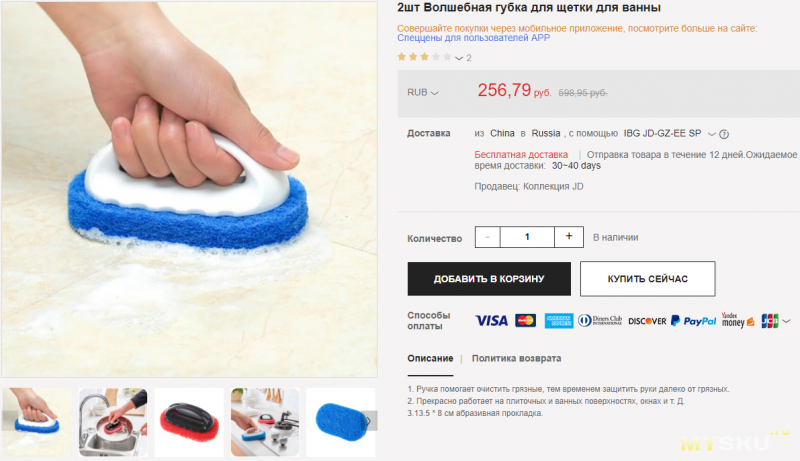Select the red sponge brush thumbnail
Viewport: 800px width, 461px height.
(189, 422)
